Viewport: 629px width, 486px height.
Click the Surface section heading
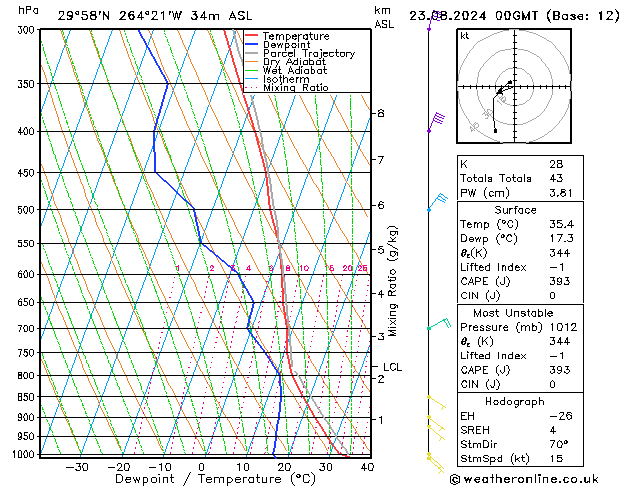(515, 210)
